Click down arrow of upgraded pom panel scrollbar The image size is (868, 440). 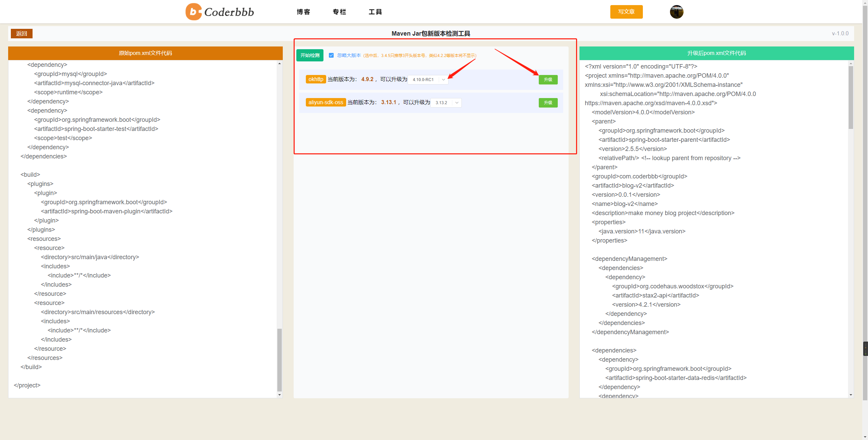coord(851,395)
